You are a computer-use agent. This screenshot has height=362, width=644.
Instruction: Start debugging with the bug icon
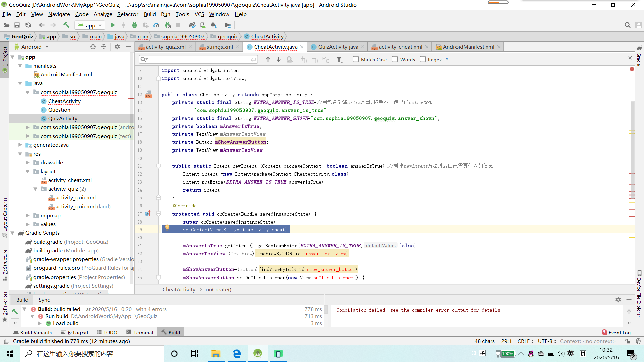click(134, 25)
